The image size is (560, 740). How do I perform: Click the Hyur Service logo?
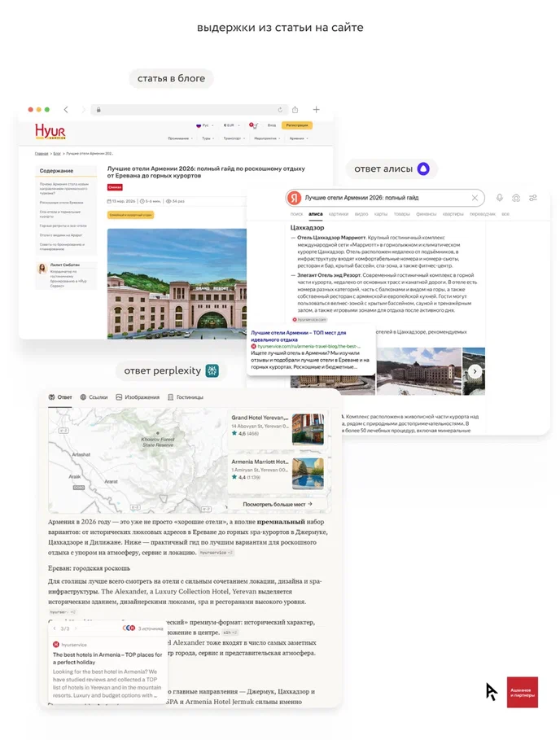click(50, 131)
